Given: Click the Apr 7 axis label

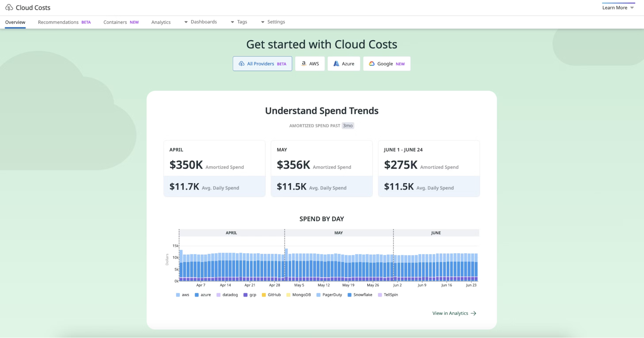Looking at the screenshot, I should click(201, 285).
